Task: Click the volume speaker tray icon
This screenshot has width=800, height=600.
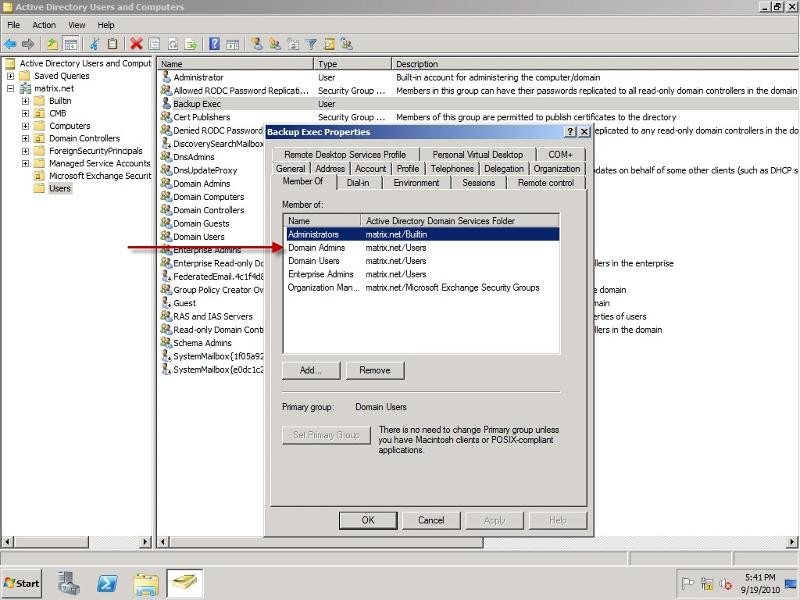Action: point(725,584)
